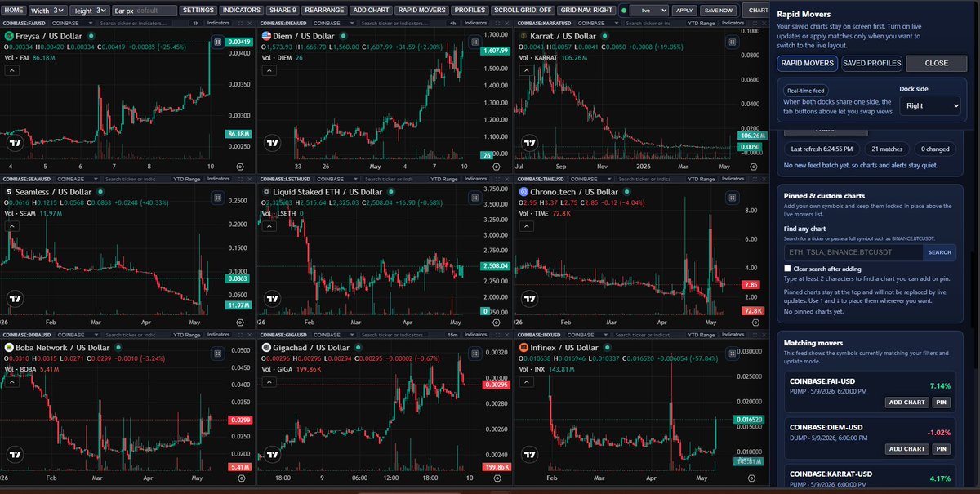Image resolution: width=980 pixels, height=494 pixels.
Task: Focus the Find any chart search field
Action: click(853, 252)
